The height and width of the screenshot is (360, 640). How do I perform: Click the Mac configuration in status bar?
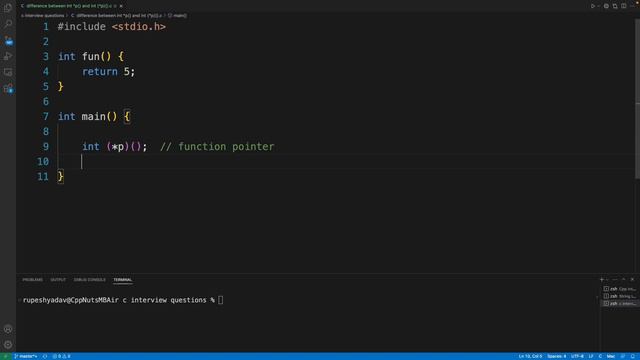611,356
